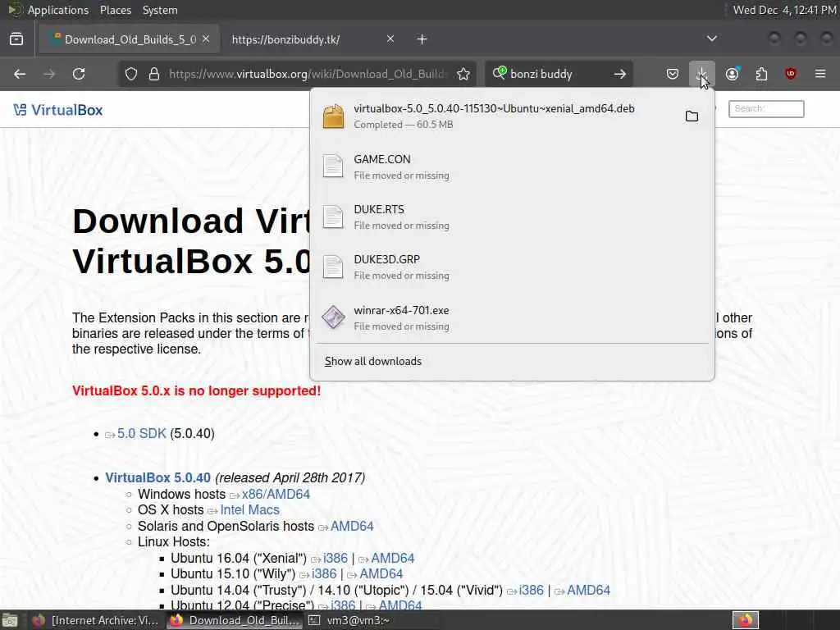Open Ubuntu 15.10 Wily i386 link
The image size is (840, 630).
coord(324,573)
